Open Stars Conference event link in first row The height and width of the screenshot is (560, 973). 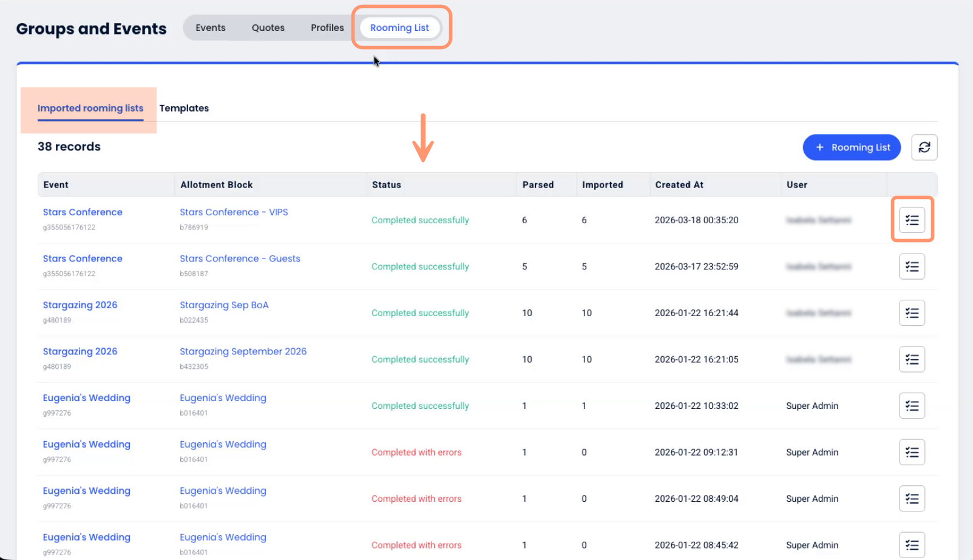83,212
